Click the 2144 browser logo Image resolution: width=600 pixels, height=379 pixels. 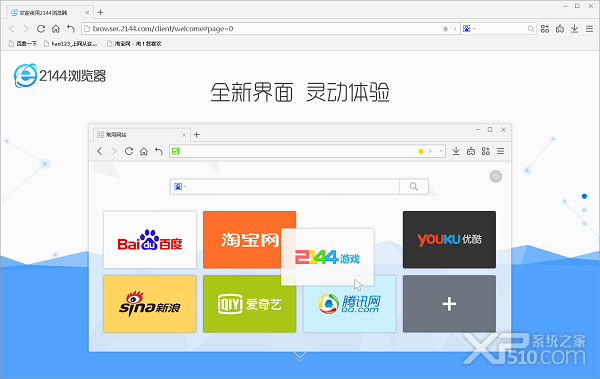(x=60, y=76)
